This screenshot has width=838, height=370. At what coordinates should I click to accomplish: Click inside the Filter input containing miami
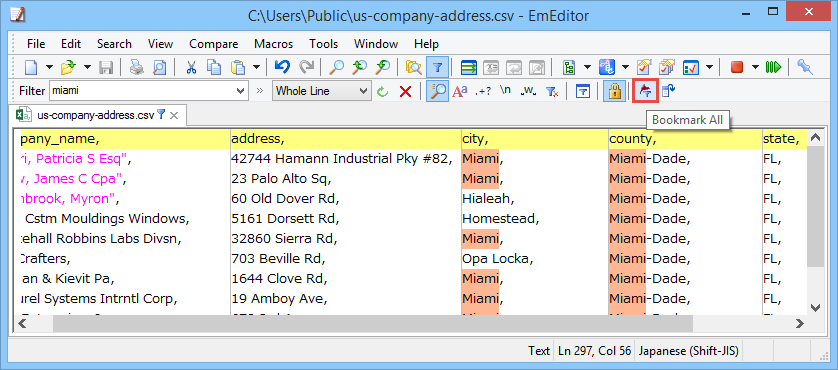click(x=142, y=91)
